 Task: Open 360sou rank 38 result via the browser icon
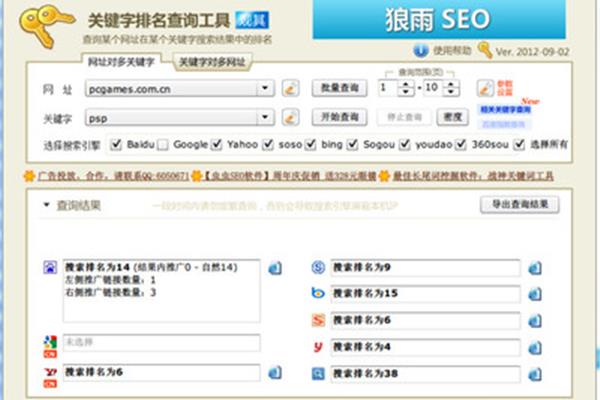point(535,375)
